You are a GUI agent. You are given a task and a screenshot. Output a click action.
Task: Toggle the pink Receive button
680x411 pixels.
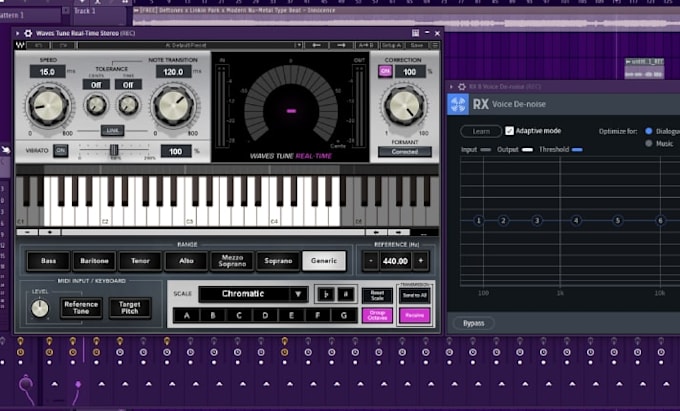tap(415, 315)
